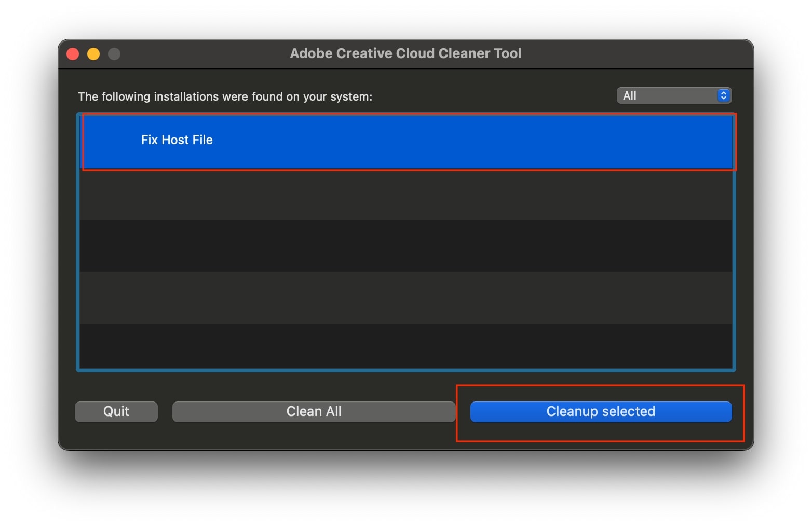The height and width of the screenshot is (527, 812).
Task: Click the yellow minimize window control
Action: (x=93, y=53)
